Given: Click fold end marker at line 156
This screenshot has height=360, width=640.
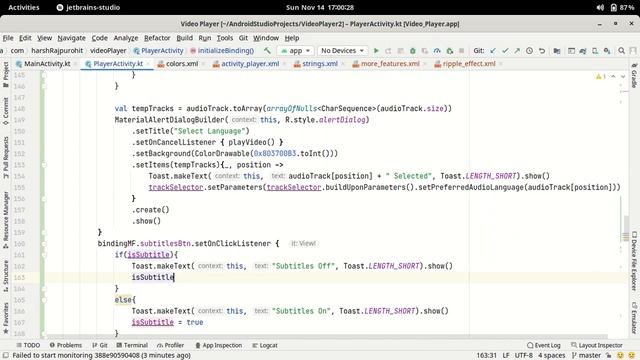Looking at the screenshot, I should [44, 199].
